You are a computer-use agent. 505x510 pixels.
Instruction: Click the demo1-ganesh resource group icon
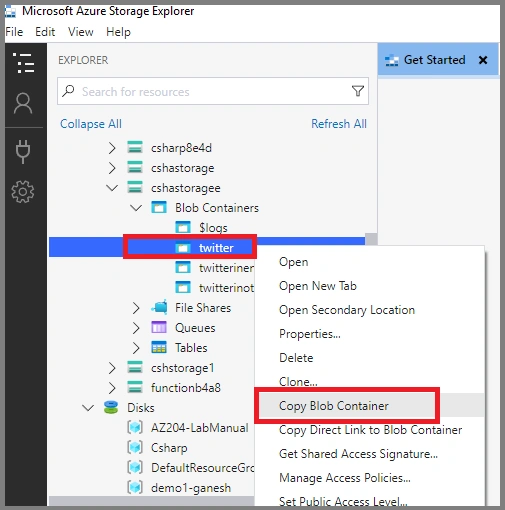click(135, 487)
